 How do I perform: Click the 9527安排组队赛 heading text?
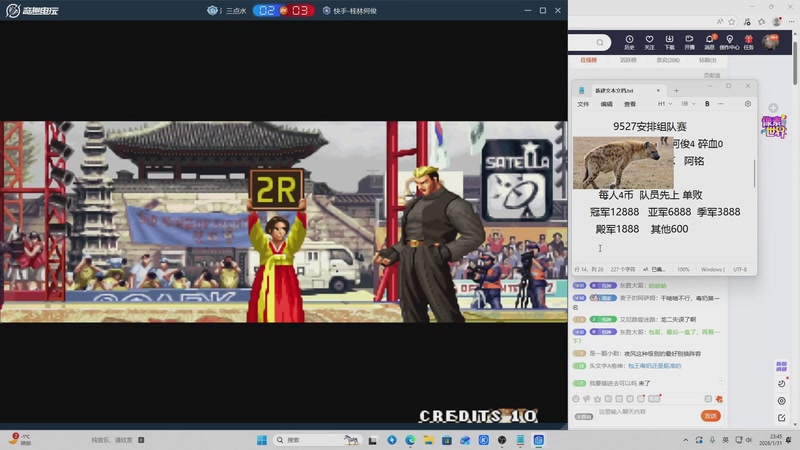649,127
